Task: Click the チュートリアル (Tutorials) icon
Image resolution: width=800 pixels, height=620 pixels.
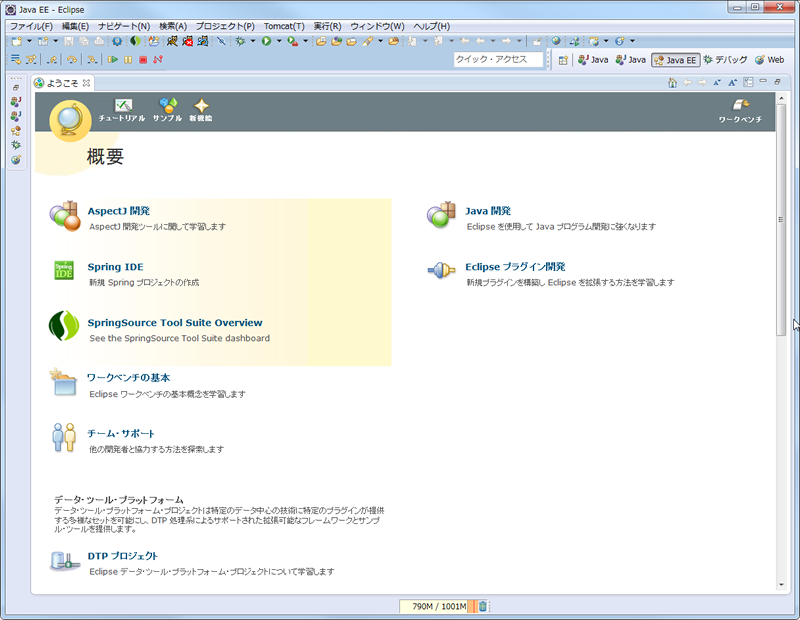Action: [122, 110]
